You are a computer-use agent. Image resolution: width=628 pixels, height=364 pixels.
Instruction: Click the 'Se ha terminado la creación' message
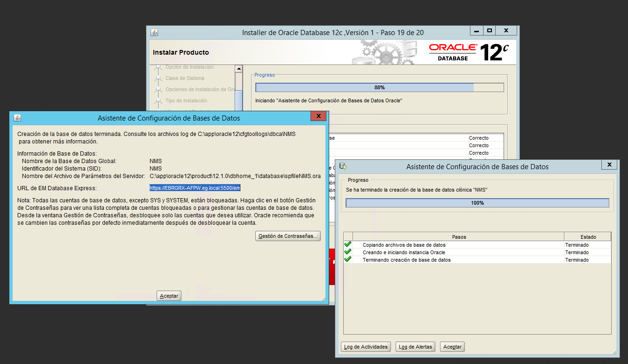point(416,190)
